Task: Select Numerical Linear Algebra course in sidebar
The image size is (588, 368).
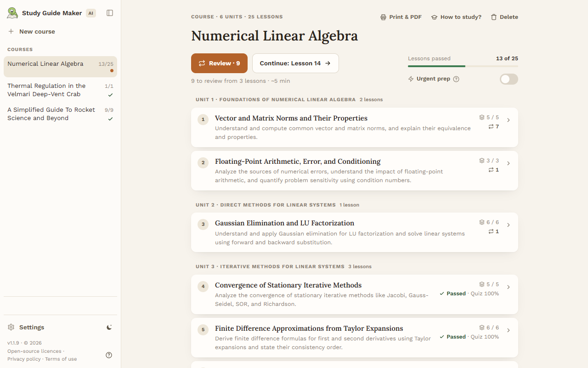Action: point(60,67)
